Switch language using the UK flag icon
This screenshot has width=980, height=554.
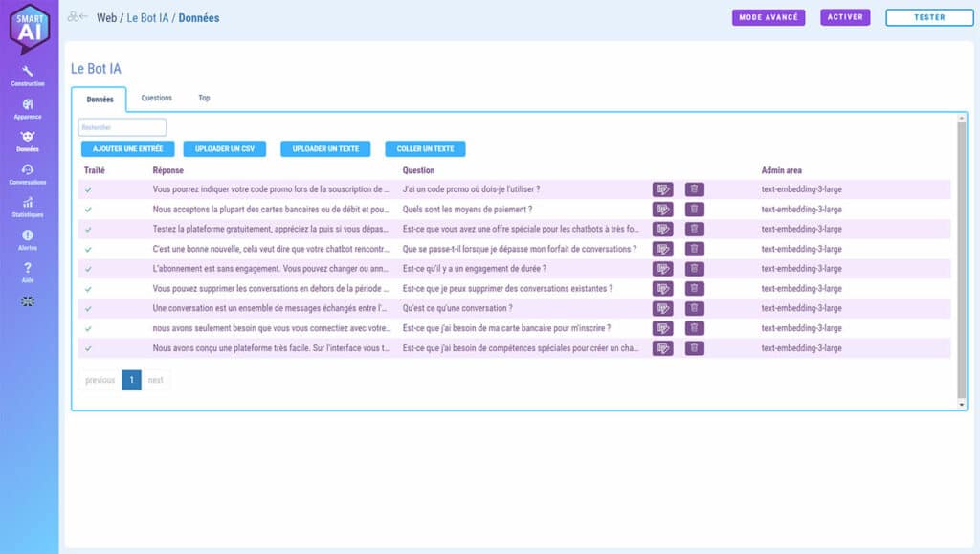coord(28,301)
